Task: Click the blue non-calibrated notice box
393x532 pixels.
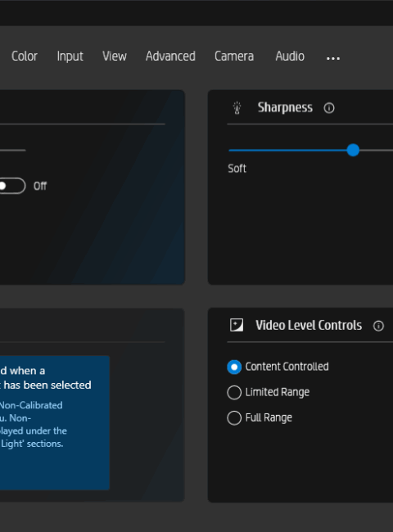Action: point(55,422)
